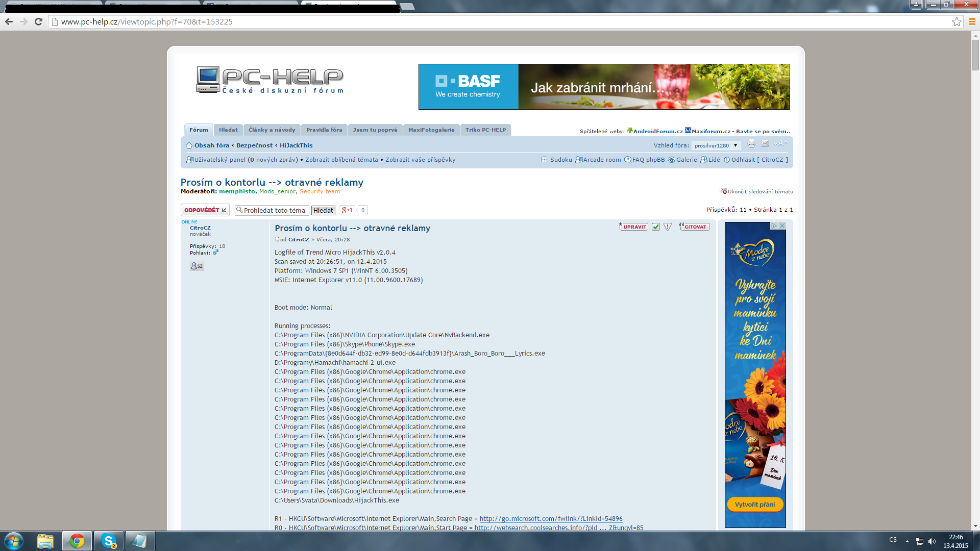
Task: Click Chrome icon in the taskbar
Action: pyautogui.click(x=77, y=541)
